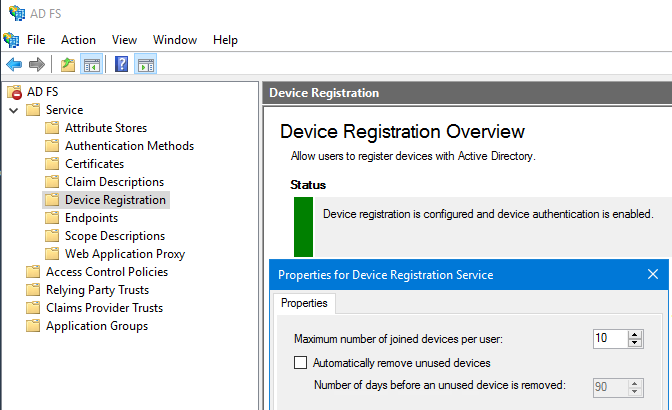The image size is (672, 410).
Task: Select Web Application Proxy tree item
Action: coord(124,254)
